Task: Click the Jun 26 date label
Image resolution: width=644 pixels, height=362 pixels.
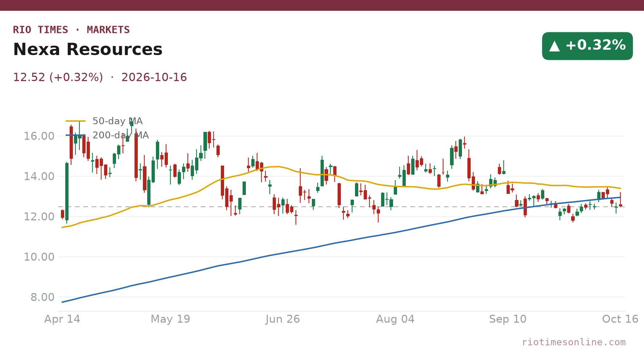Action: tap(283, 319)
